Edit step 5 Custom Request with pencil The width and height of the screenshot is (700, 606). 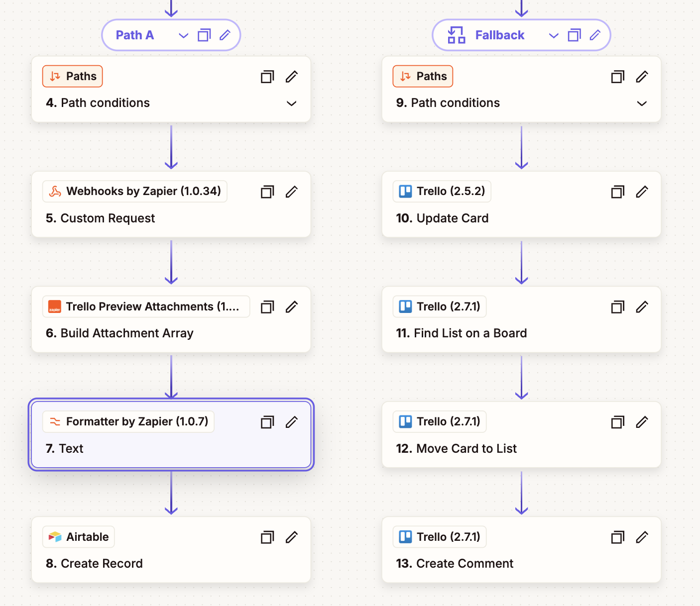pos(292,192)
